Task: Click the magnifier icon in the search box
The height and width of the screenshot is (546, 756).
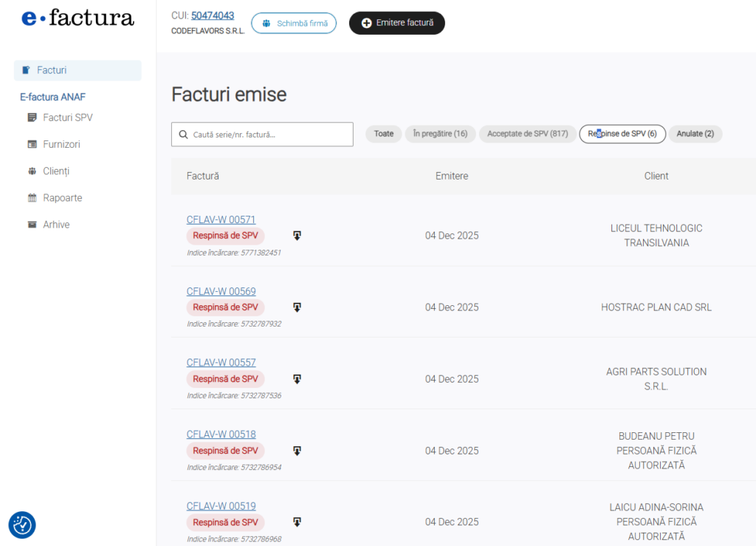Action: (x=183, y=134)
